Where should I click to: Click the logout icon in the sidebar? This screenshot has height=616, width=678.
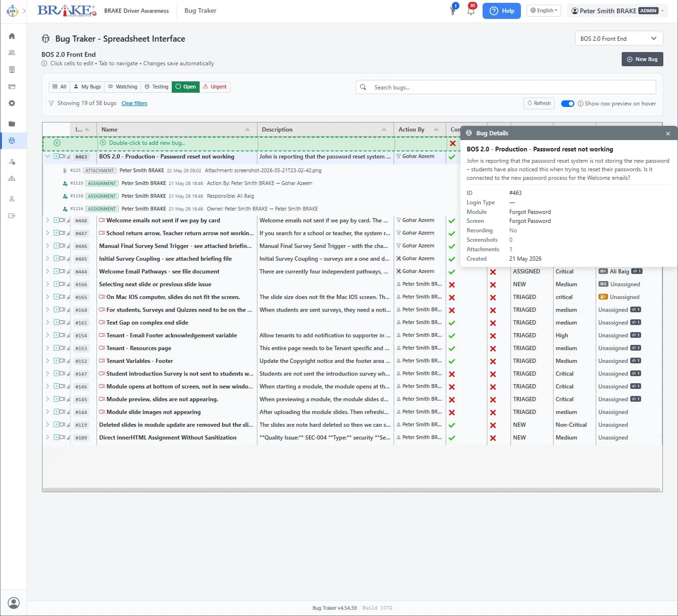(12, 216)
